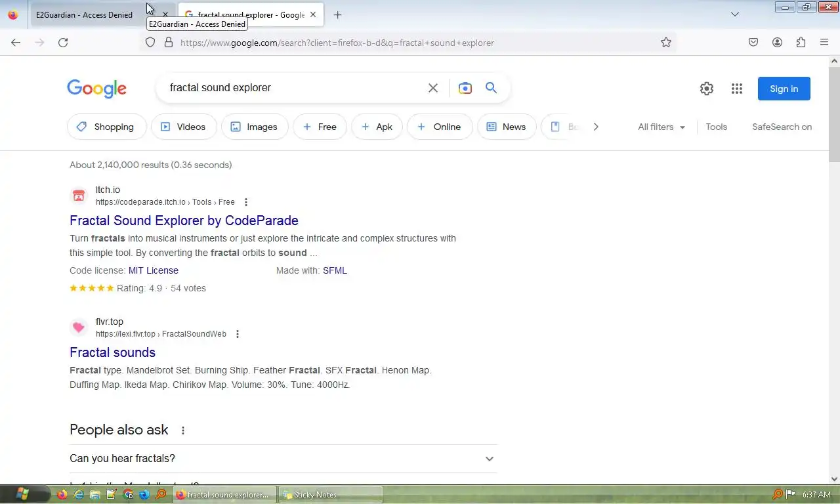This screenshot has height=504, width=840.
Task: Open pinned notepad icon in taskbar
Action: pyautogui.click(x=112, y=494)
